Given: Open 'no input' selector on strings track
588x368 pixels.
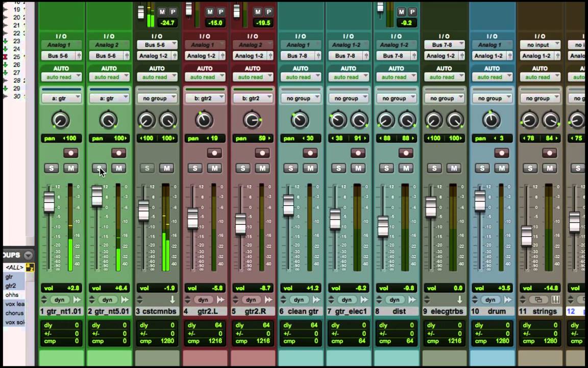Looking at the screenshot, I should click(540, 44).
